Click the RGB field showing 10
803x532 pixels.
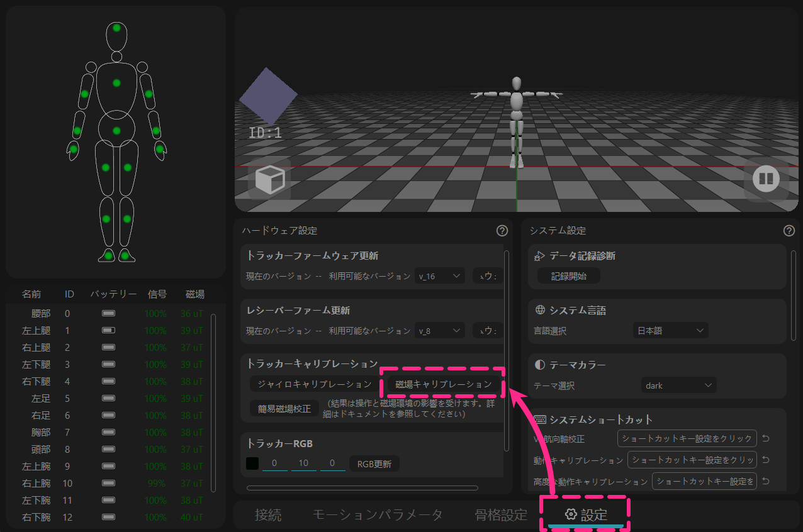point(304,463)
